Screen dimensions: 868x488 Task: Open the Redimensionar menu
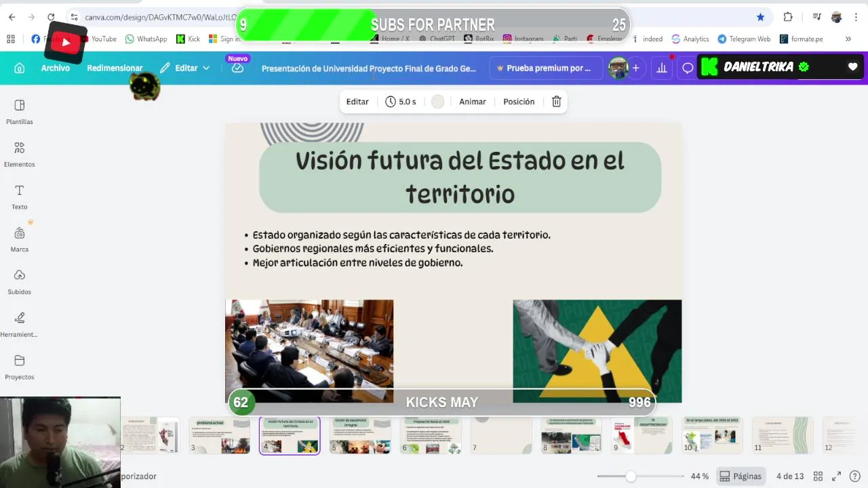tap(115, 68)
